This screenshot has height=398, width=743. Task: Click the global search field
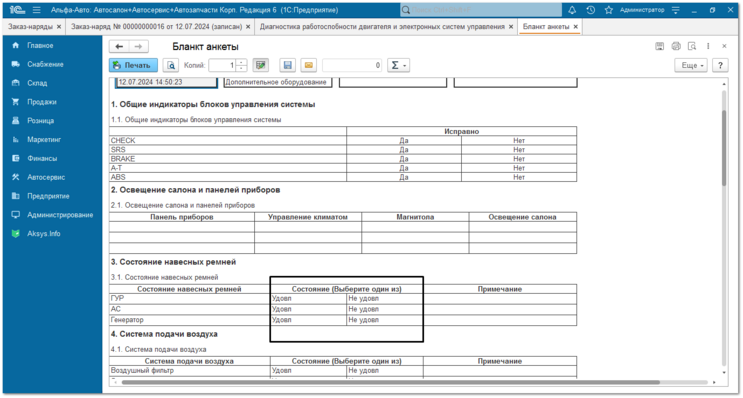pos(481,10)
